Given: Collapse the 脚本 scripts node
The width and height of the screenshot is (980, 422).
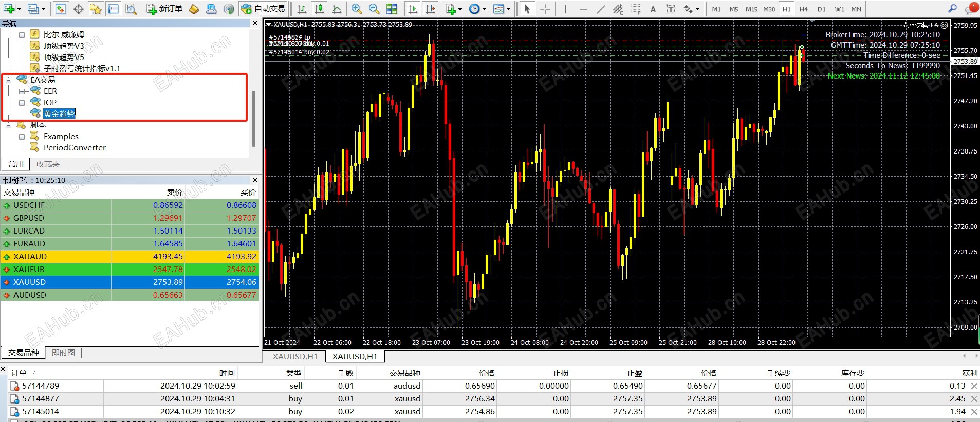Looking at the screenshot, I should click(x=8, y=125).
